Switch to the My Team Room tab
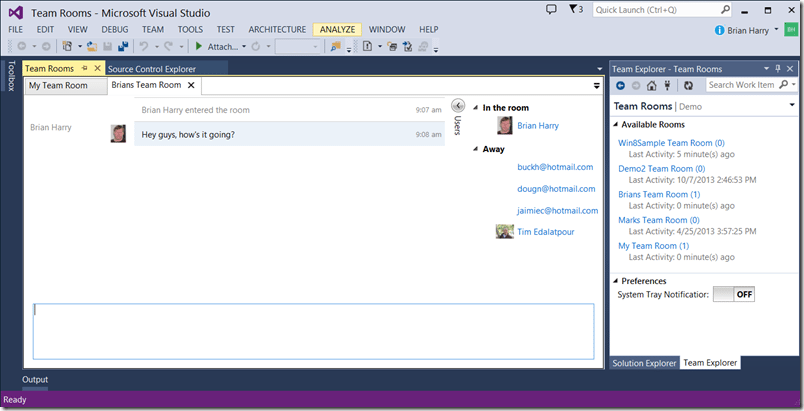The image size is (804, 411). [57, 86]
